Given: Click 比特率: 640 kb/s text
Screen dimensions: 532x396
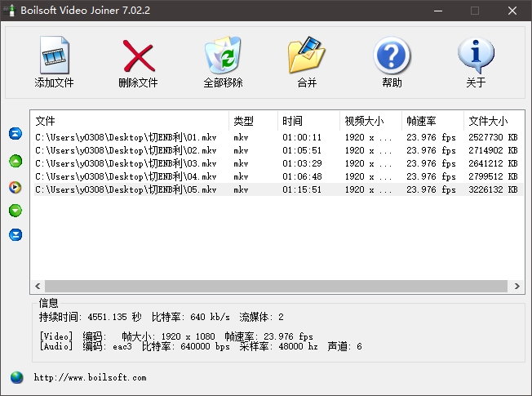Looking at the screenshot, I should pos(191,317).
